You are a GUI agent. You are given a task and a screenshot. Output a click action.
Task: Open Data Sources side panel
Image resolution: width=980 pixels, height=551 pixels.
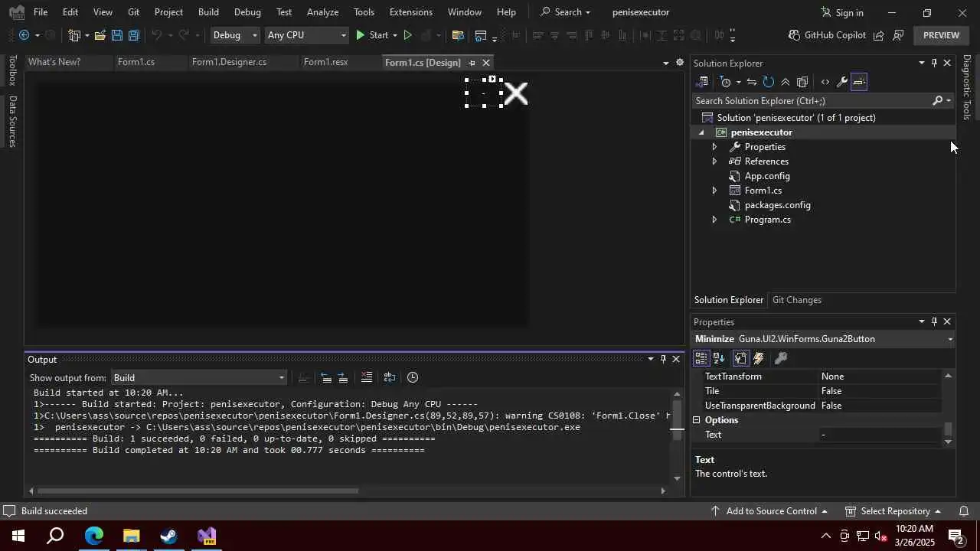pos(11,121)
